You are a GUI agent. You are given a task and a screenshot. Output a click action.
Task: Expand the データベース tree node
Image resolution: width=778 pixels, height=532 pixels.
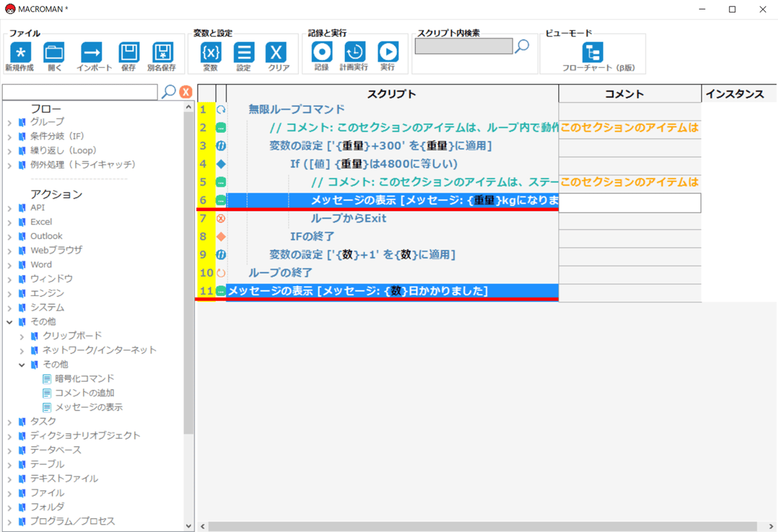click(x=10, y=450)
